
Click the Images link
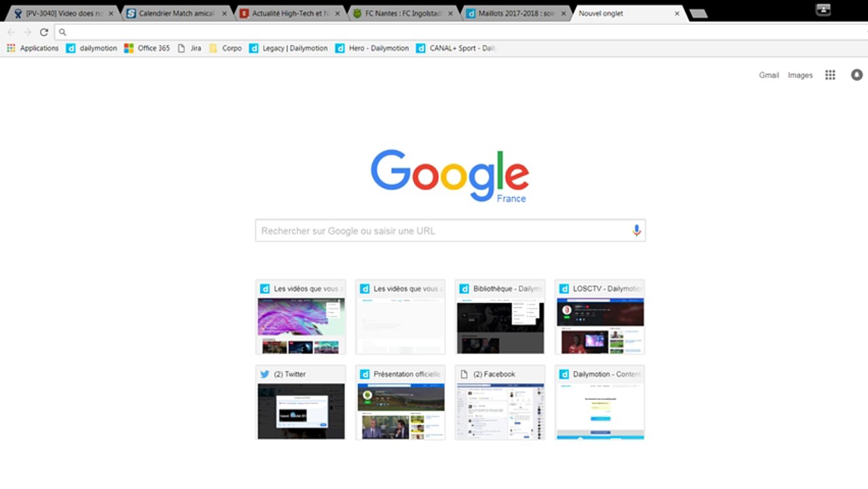tap(800, 75)
